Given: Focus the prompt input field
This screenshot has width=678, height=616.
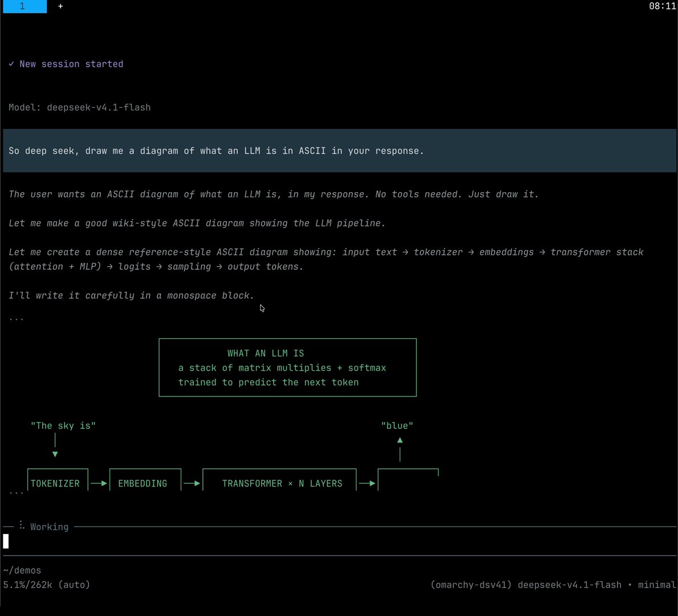Looking at the screenshot, I should (339, 541).
